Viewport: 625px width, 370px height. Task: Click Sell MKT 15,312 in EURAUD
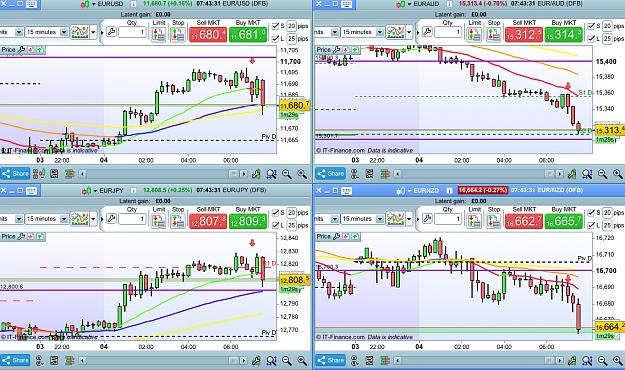[x=524, y=34]
